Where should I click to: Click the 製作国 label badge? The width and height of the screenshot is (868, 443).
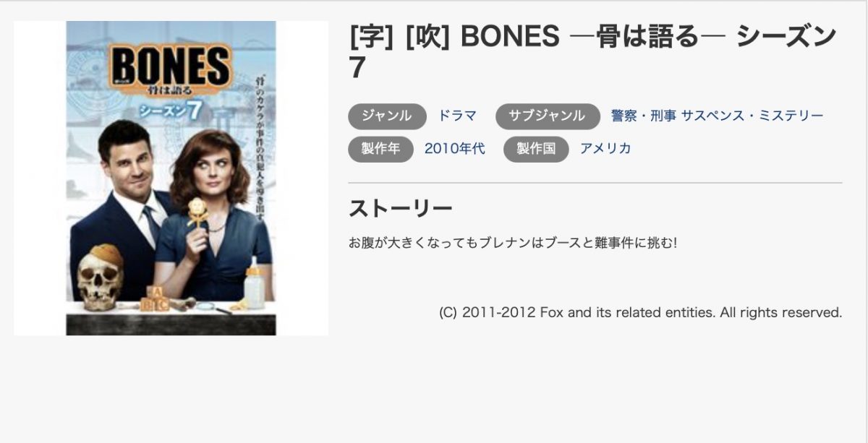(536, 149)
